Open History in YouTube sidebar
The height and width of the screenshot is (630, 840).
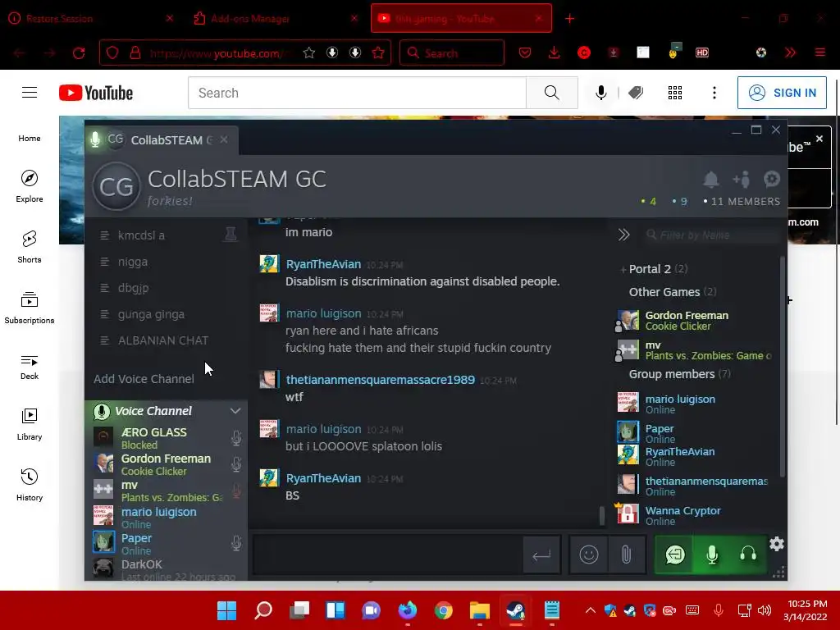(x=30, y=485)
